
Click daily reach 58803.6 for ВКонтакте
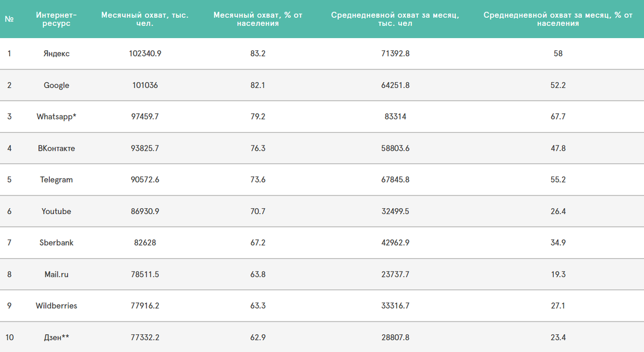[x=395, y=148]
